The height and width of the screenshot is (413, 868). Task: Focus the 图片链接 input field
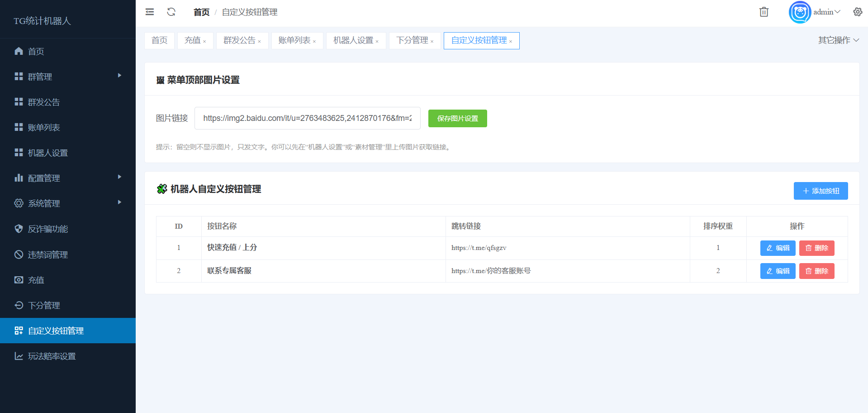pos(307,118)
